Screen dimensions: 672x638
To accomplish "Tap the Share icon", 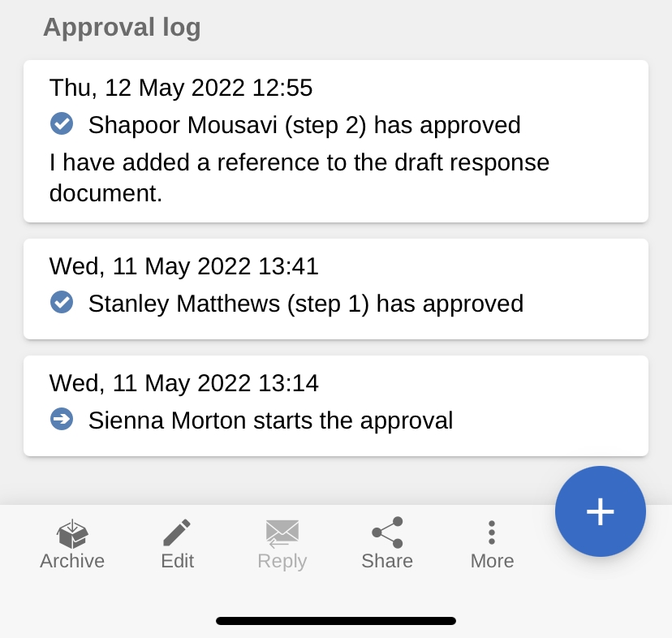I will pyautogui.click(x=387, y=532).
